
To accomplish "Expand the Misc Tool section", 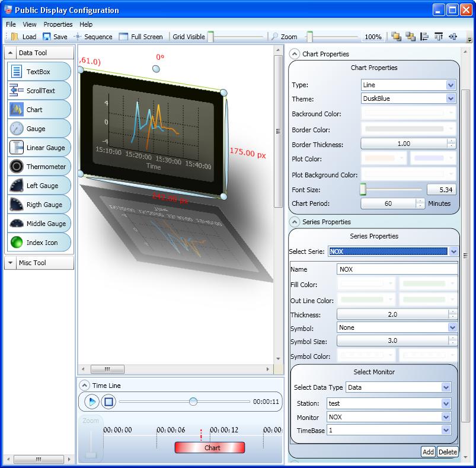I will pyautogui.click(x=39, y=263).
